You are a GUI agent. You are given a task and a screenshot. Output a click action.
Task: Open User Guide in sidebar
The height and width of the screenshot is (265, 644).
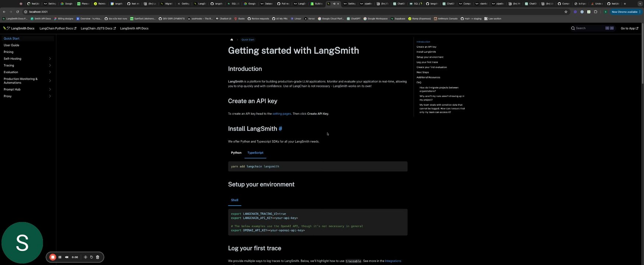coord(11,45)
